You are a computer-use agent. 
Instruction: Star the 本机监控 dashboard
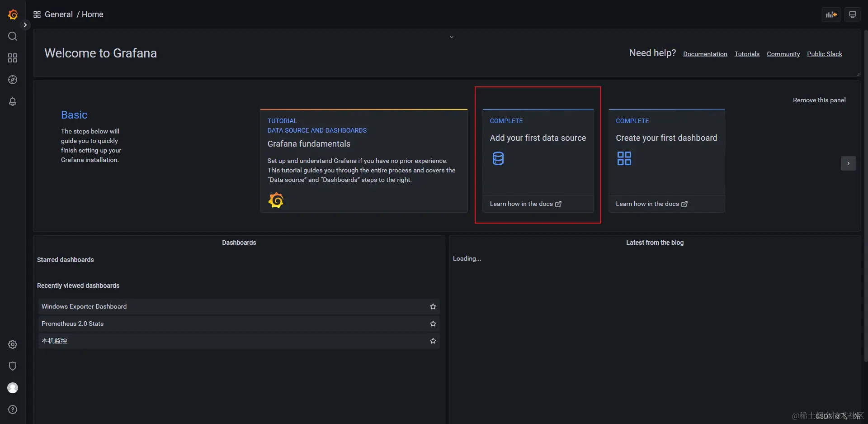click(433, 341)
